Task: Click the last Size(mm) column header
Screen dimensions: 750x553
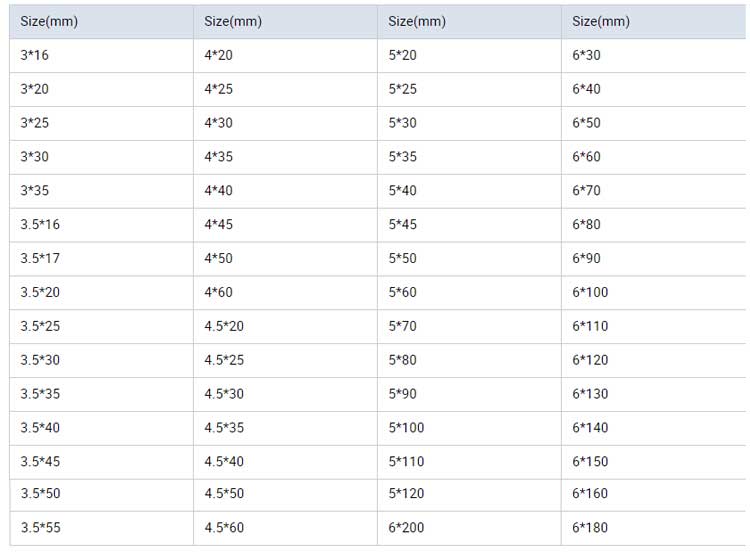Action: tap(601, 20)
